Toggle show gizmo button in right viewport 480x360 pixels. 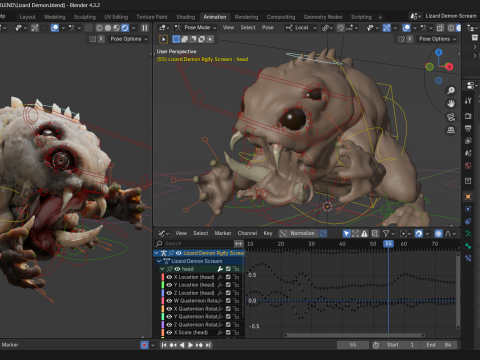[386, 28]
